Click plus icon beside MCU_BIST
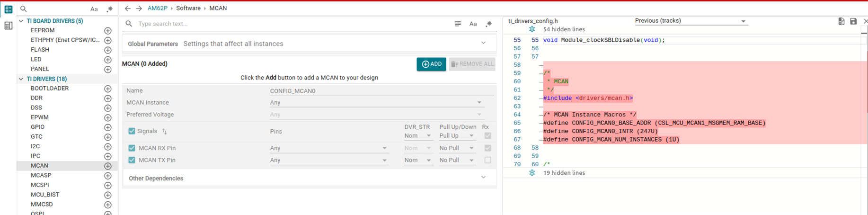This screenshot has height=215, width=868. click(x=108, y=195)
